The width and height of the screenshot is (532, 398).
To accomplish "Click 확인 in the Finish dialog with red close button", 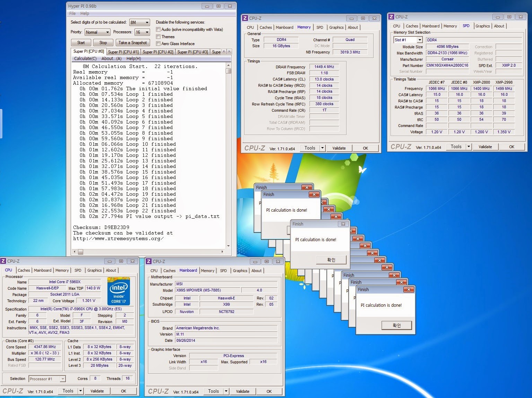I will 397,325.
